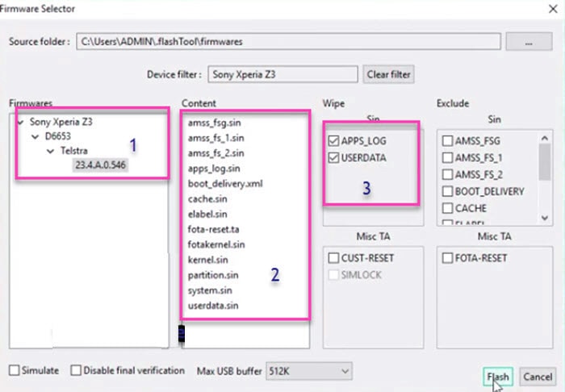This screenshot has height=392, width=565.
Task: Exclude AMSS_FS_1 checkbox
Action: pos(447,157)
